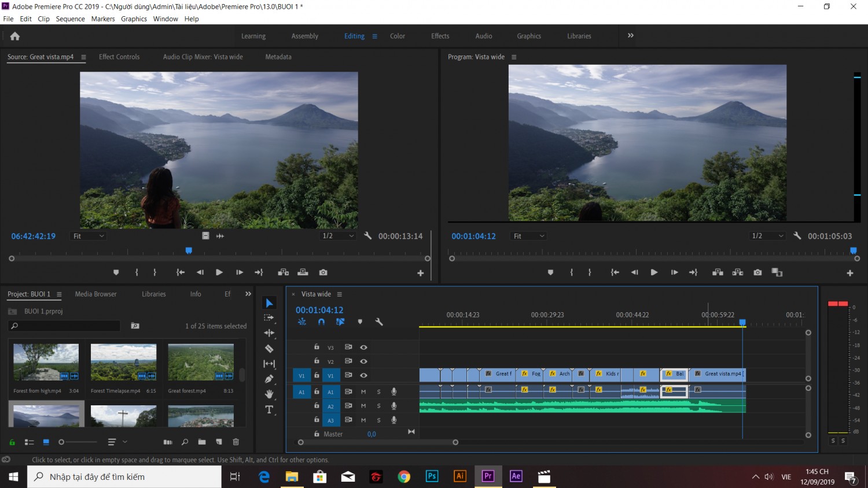Solo audio track A2
This screenshot has width=868, height=488.
tap(379, 406)
